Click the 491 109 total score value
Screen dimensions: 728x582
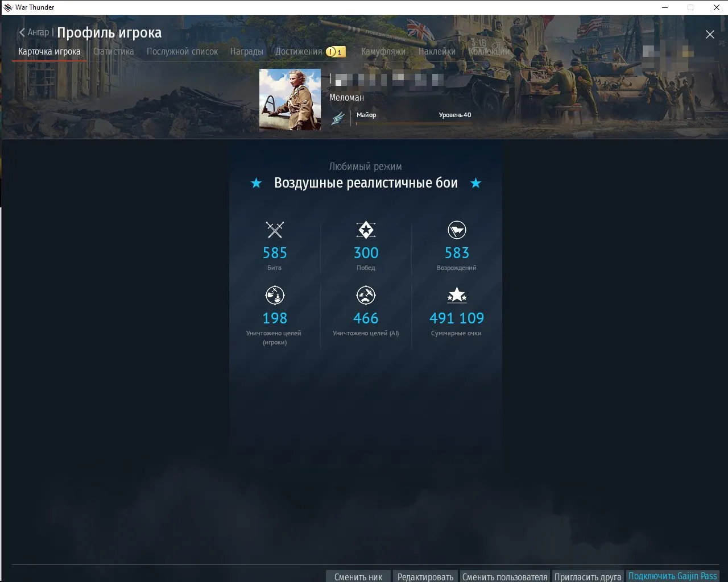[x=457, y=318]
